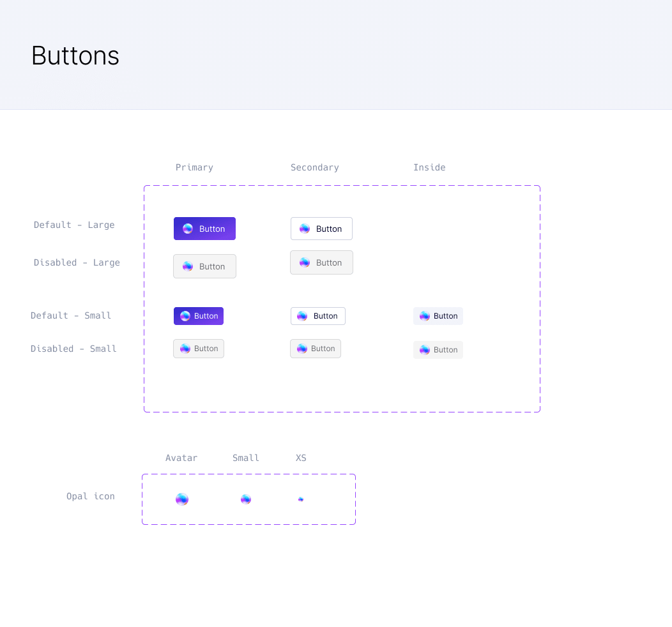Screen dimensions: 672x627
Task: Click the Inside disabled small Button
Action: 438,350
